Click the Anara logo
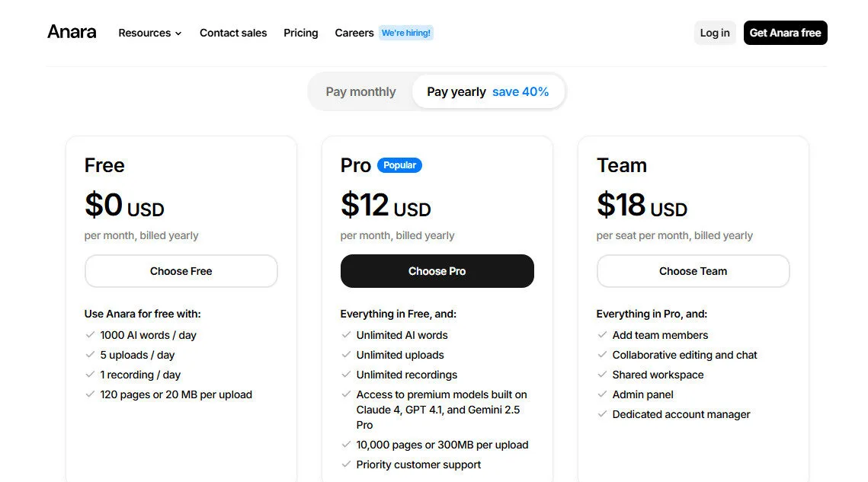Screen dimensions: 868x482 click(x=71, y=31)
